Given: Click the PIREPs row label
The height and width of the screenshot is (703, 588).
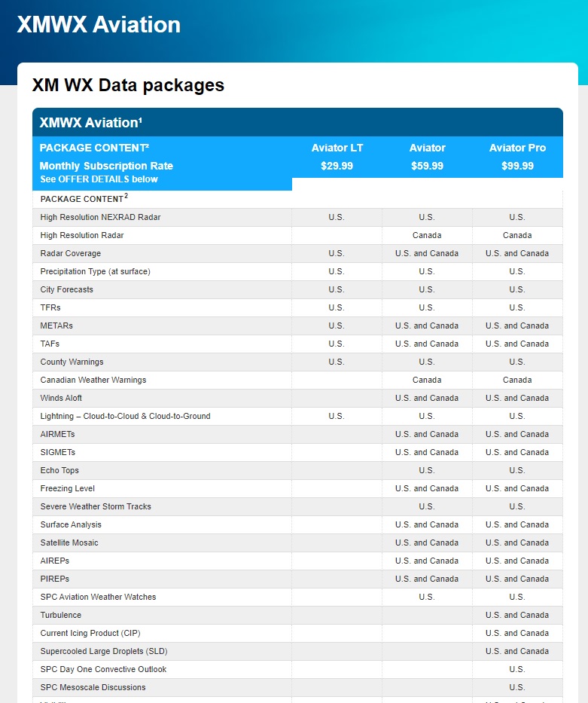Looking at the screenshot, I should point(55,579).
